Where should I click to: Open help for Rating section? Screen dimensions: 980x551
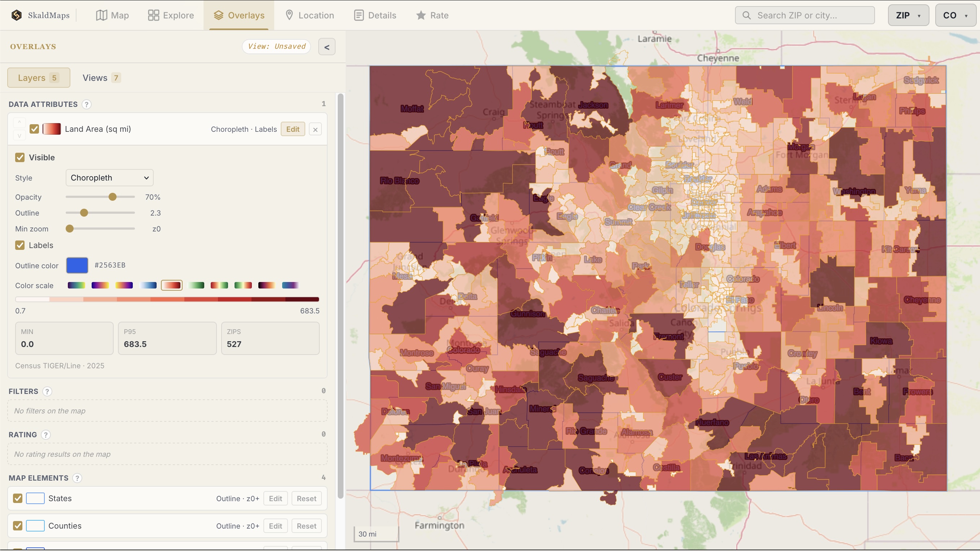tap(46, 435)
